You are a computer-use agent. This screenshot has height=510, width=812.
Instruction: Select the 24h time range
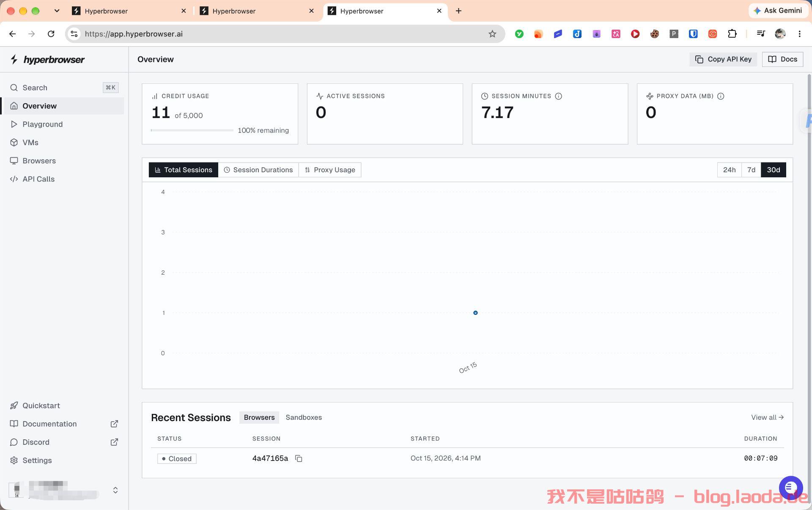coord(729,170)
